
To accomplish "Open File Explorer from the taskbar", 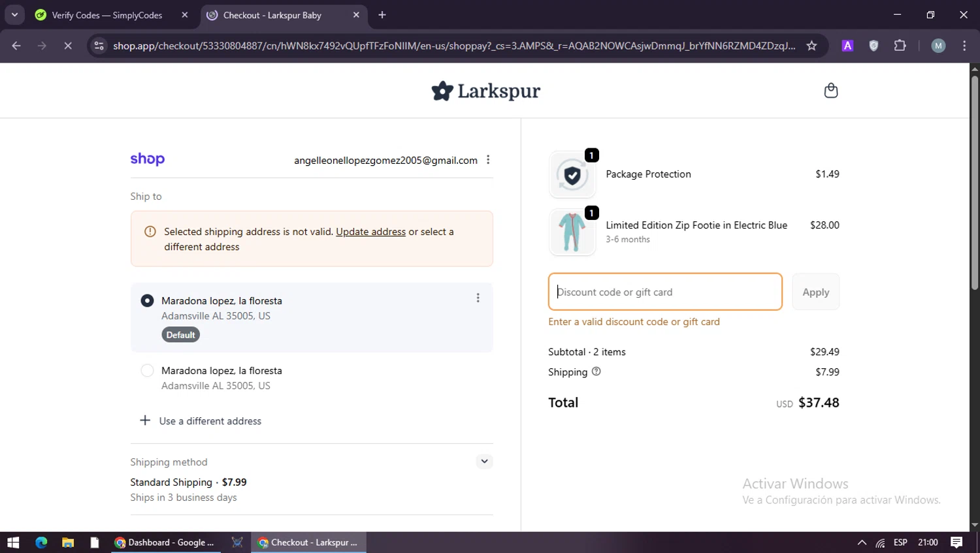I will 68,543.
